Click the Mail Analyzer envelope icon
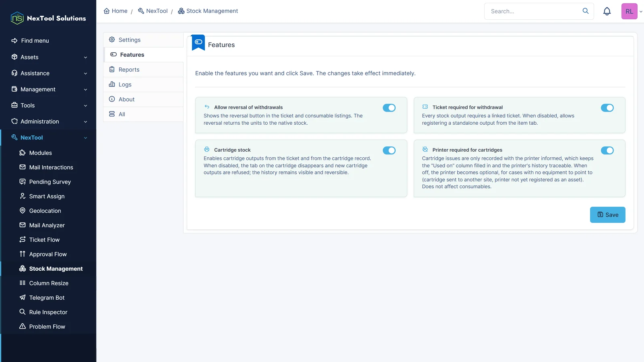This screenshot has width=644, height=362. pyautogui.click(x=23, y=225)
